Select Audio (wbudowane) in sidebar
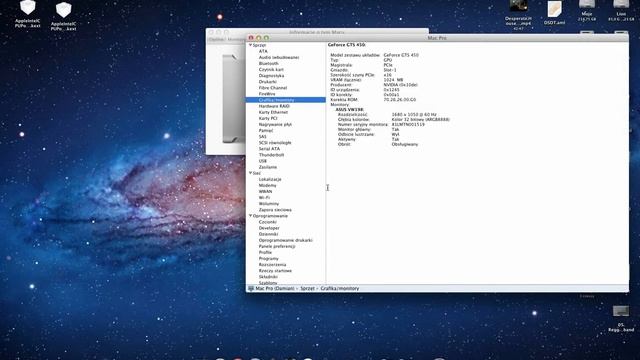 [279, 58]
